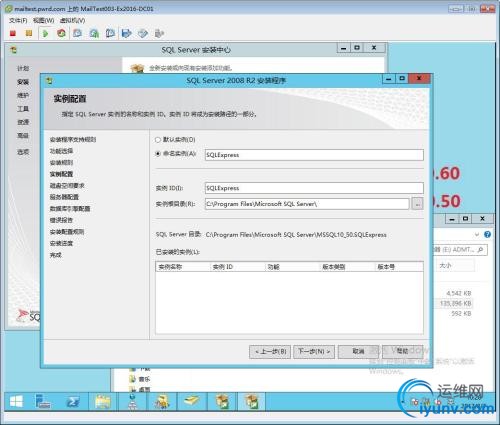Click 安装程序支持规则 step in wizard list
The width and height of the screenshot is (500, 425).
click(x=73, y=139)
